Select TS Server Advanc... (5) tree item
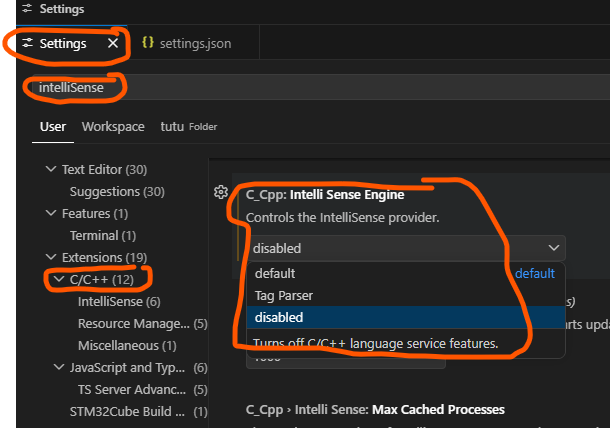610x428 pixels. pyautogui.click(x=142, y=389)
